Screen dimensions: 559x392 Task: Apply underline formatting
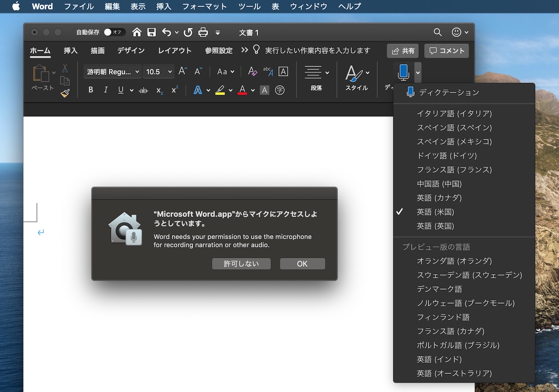121,90
